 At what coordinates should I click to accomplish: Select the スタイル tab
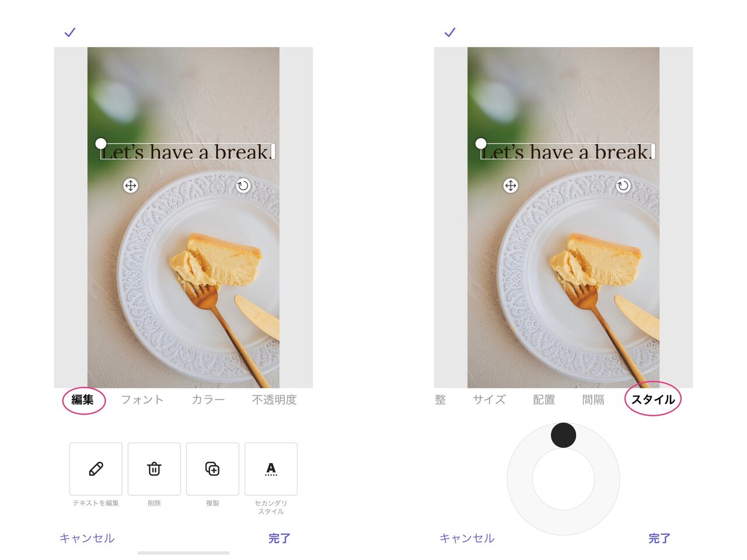point(653,400)
